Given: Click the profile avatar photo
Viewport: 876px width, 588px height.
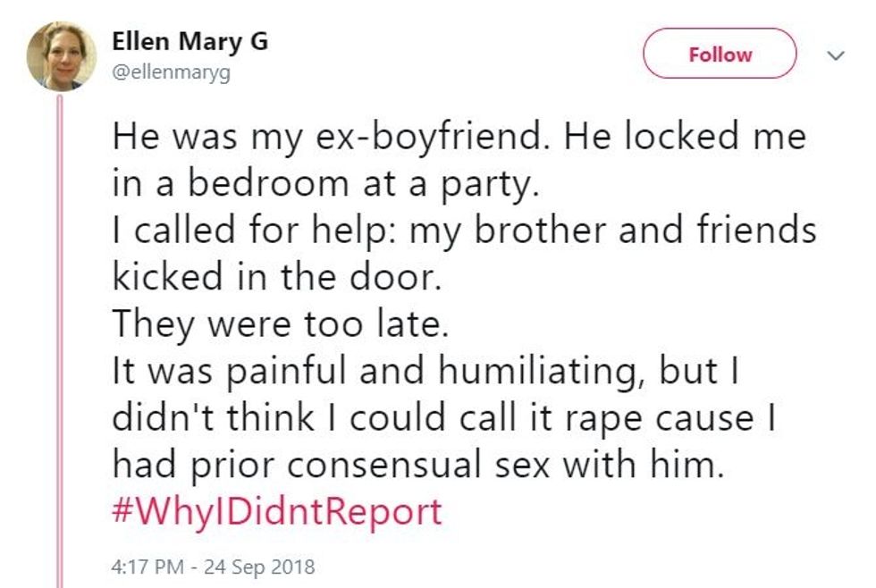Looking at the screenshot, I should click(x=61, y=55).
